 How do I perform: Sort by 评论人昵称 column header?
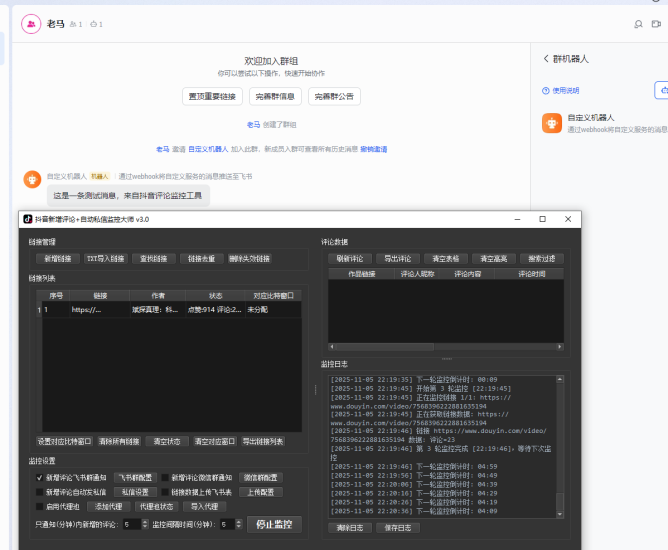click(417, 274)
